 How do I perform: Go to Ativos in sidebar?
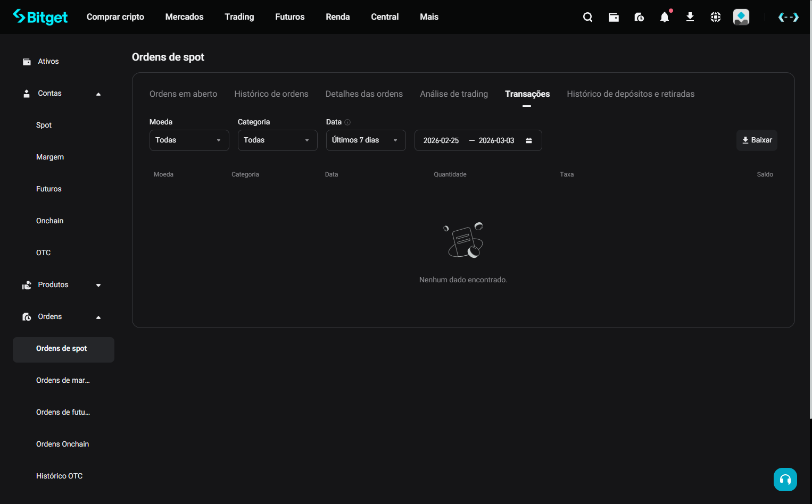click(x=48, y=62)
